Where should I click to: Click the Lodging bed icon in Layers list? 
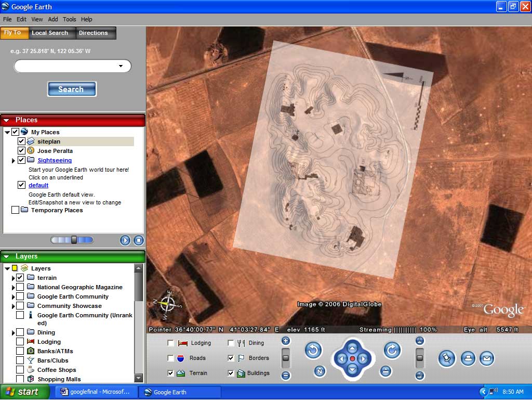coord(31,341)
